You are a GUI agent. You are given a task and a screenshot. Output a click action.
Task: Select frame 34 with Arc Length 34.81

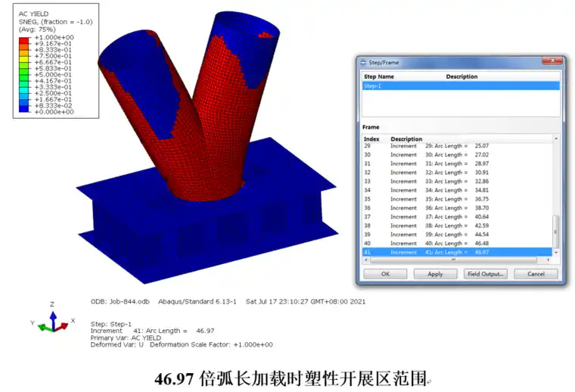pyautogui.click(x=457, y=190)
